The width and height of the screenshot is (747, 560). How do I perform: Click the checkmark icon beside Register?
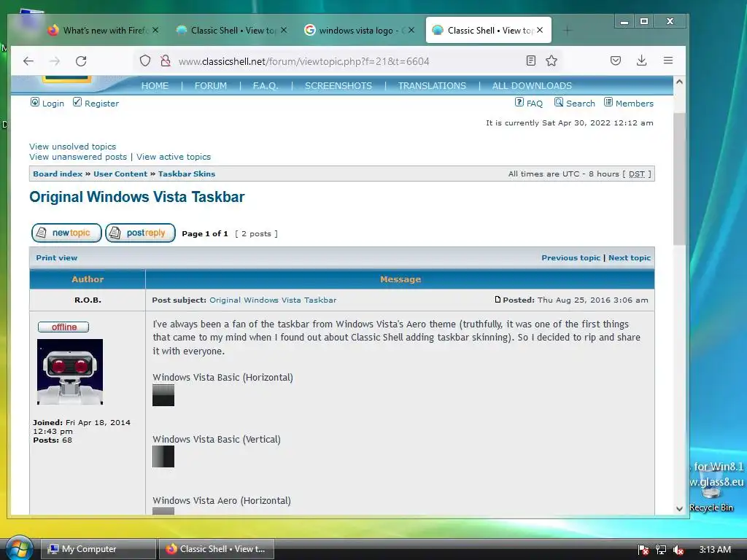click(77, 102)
